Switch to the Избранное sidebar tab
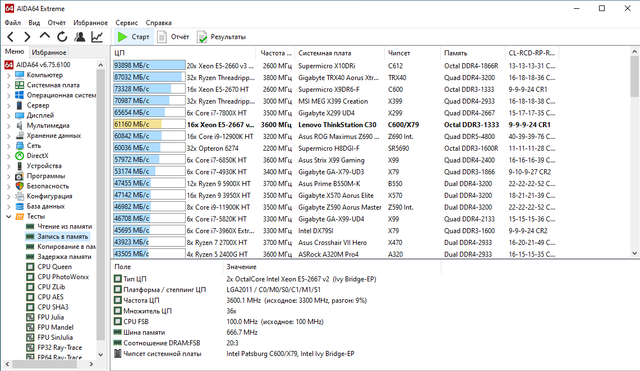The width and height of the screenshot is (640, 371). click(49, 53)
